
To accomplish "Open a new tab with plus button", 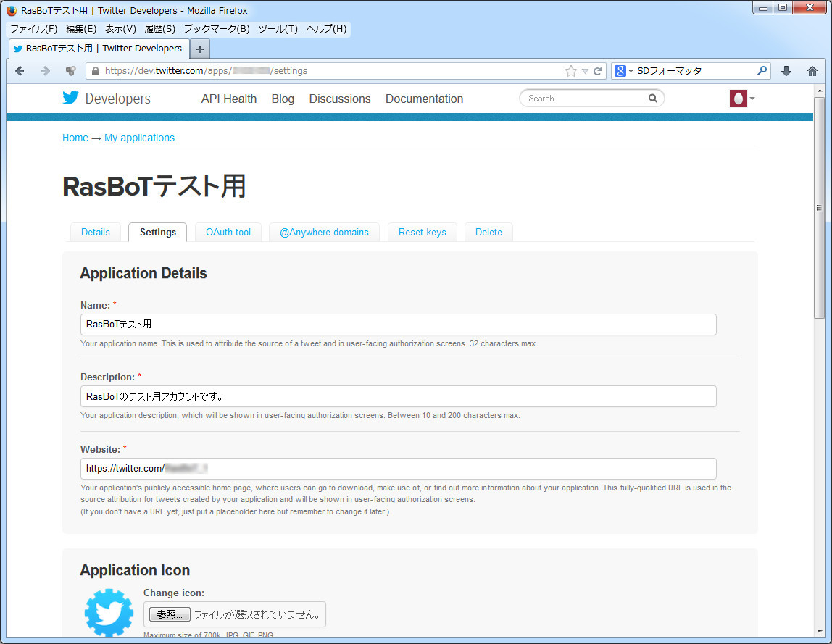I will (200, 49).
